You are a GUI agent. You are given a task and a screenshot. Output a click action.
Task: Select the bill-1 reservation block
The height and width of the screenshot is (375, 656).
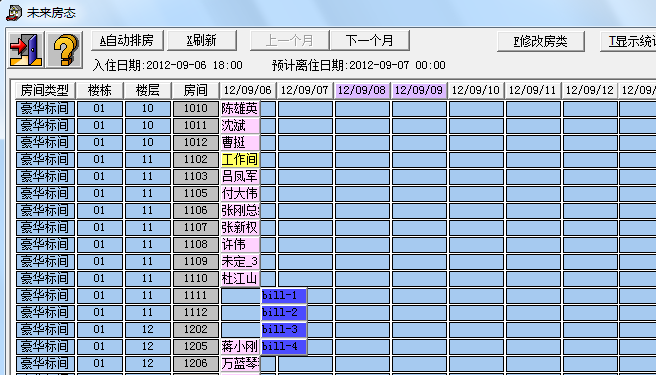(x=284, y=296)
